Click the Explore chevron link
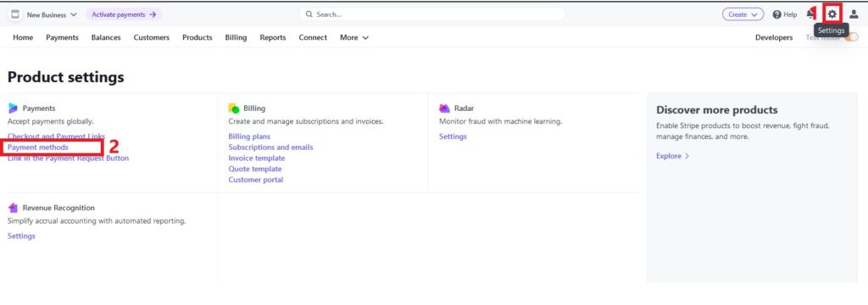Image resolution: width=868 pixels, height=305 pixels. pos(672,156)
